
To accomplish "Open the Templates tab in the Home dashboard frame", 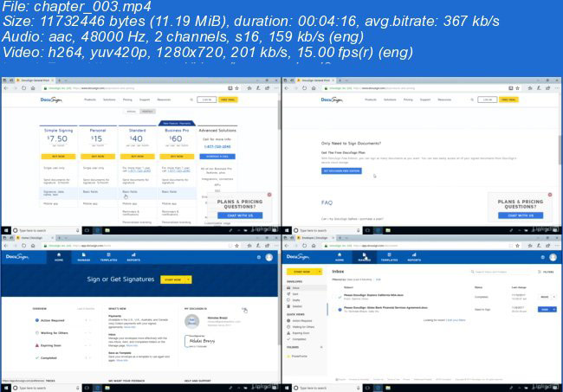I will click(x=109, y=257).
